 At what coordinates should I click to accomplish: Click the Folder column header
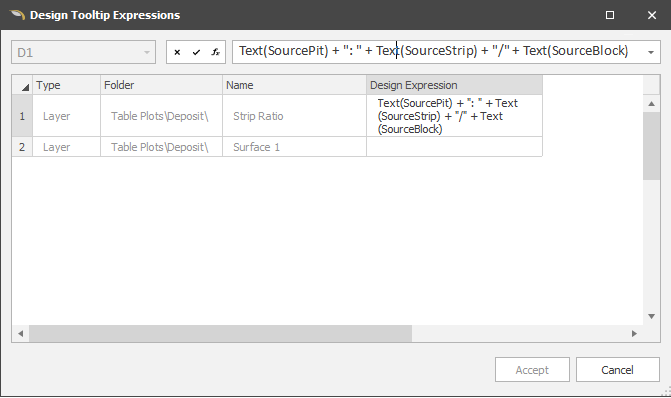click(161, 85)
